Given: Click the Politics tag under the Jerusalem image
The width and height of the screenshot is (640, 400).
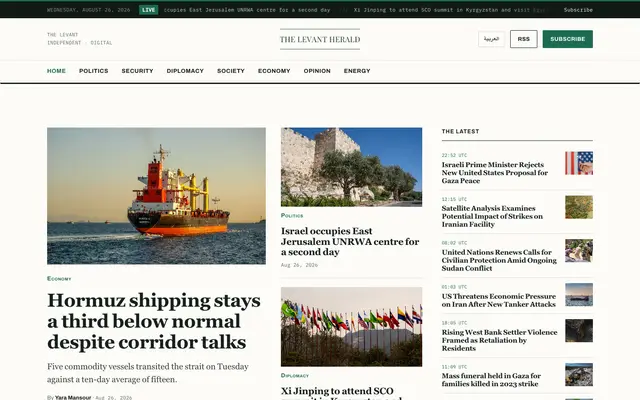Looking at the screenshot, I should click(292, 216).
